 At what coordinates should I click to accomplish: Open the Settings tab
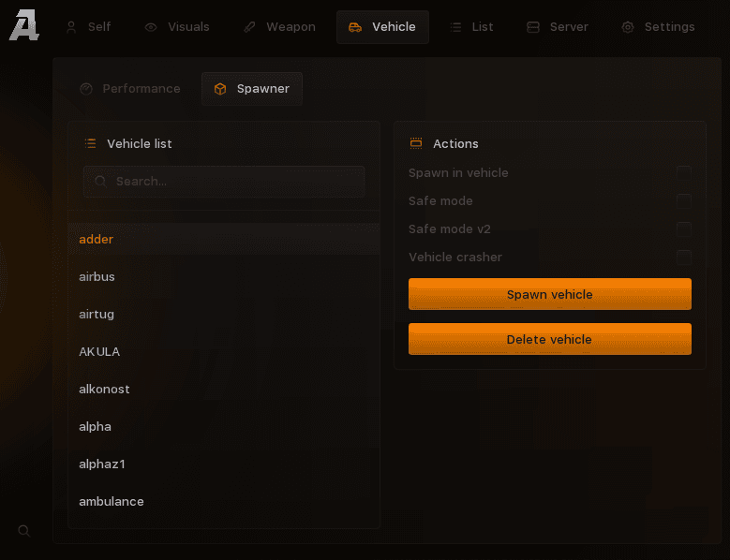pos(658,27)
